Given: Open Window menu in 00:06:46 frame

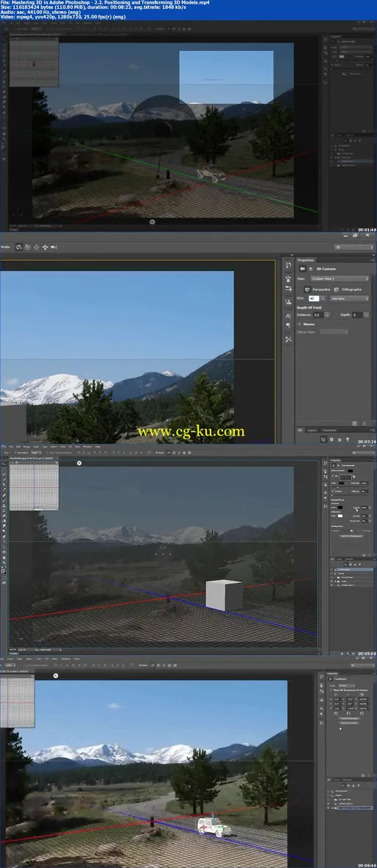Looking at the screenshot, I should pyautogui.click(x=66, y=659).
